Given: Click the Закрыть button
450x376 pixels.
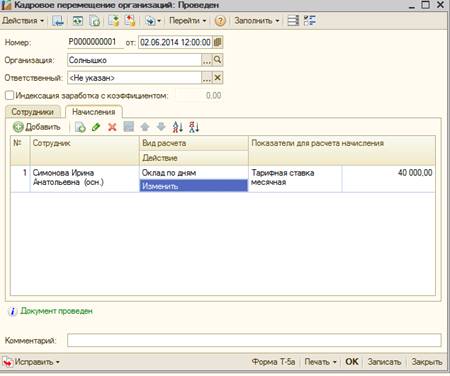Looking at the screenshot, I should 427,362.
